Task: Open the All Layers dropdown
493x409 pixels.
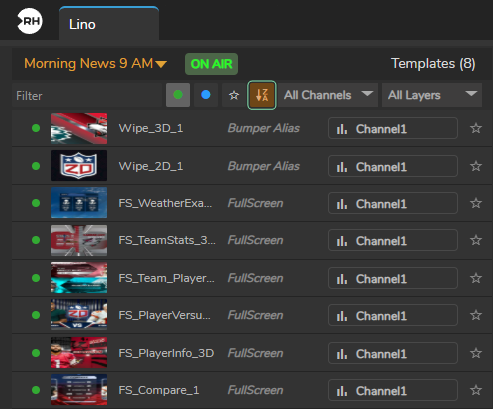Action: point(432,95)
